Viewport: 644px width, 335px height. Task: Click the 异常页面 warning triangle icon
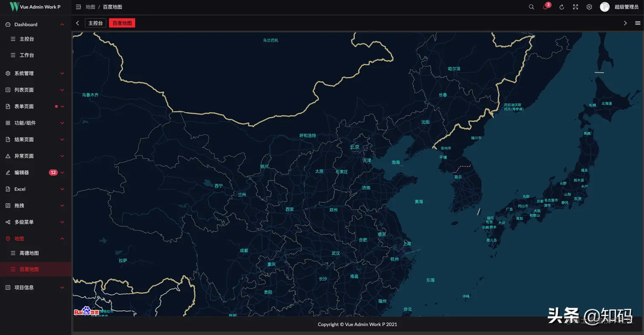pyautogui.click(x=8, y=156)
